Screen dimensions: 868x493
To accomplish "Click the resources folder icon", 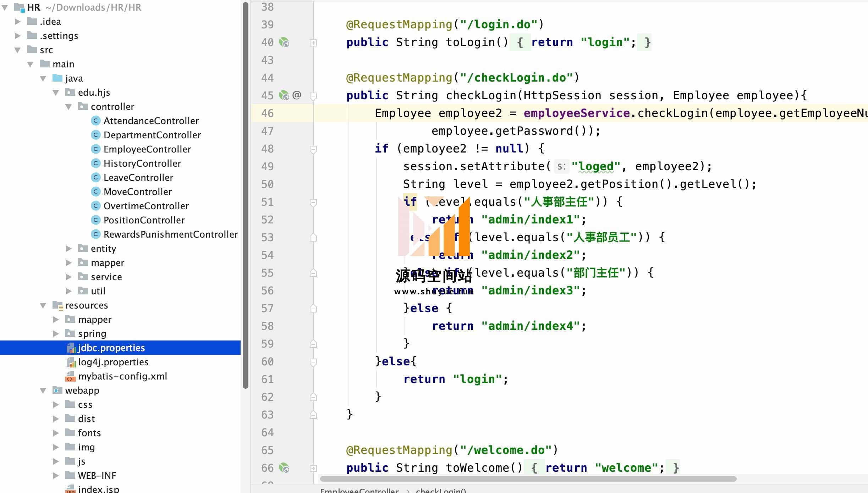I will point(58,305).
